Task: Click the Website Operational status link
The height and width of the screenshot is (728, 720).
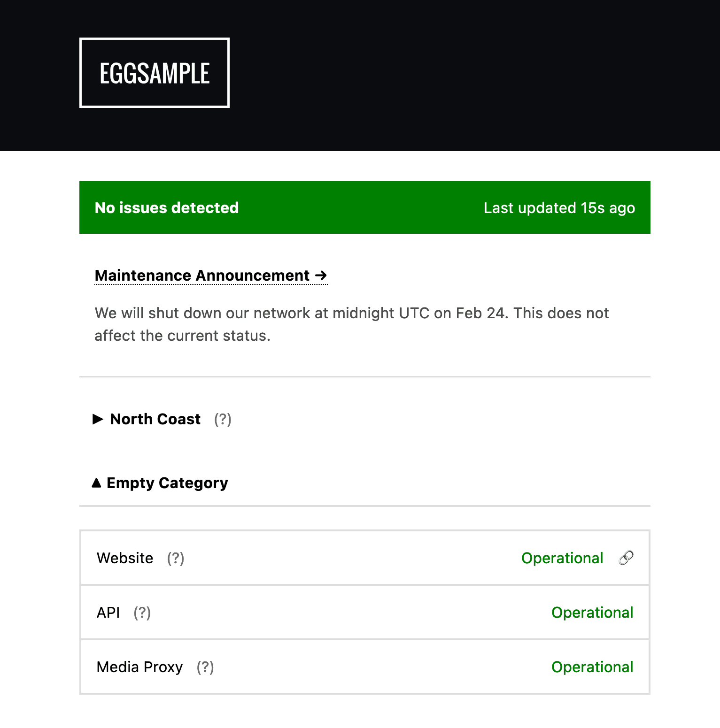Action: click(562, 558)
